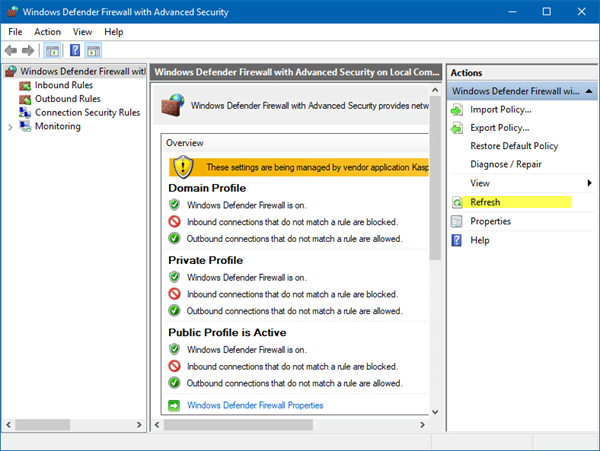Click tree pane horizontal scroll left arrow
The height and width of the screenshot is (451, 600).
pos(8,425)
